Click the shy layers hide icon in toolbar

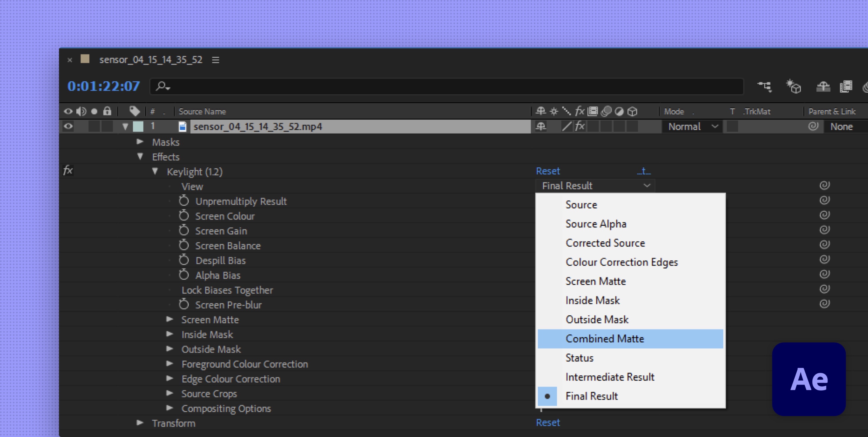coord(823,87)
